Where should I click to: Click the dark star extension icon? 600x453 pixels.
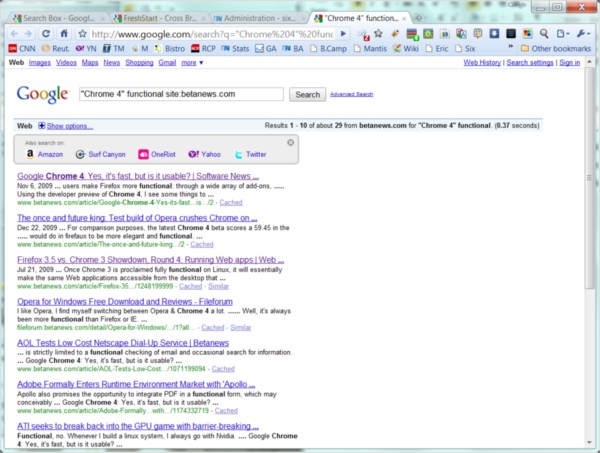(378, 34)
